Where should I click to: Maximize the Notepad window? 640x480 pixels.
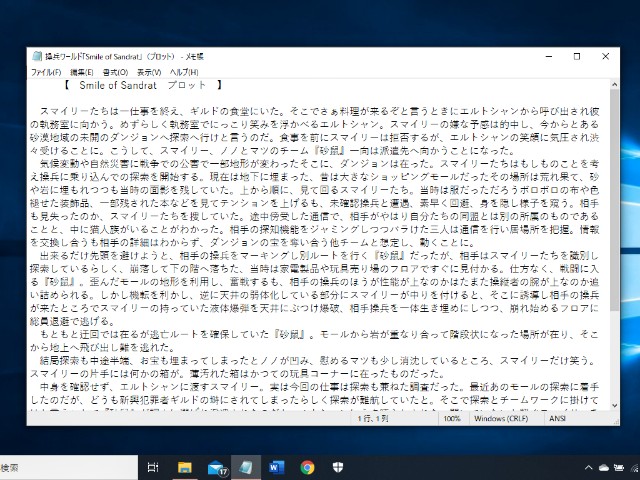577,56
